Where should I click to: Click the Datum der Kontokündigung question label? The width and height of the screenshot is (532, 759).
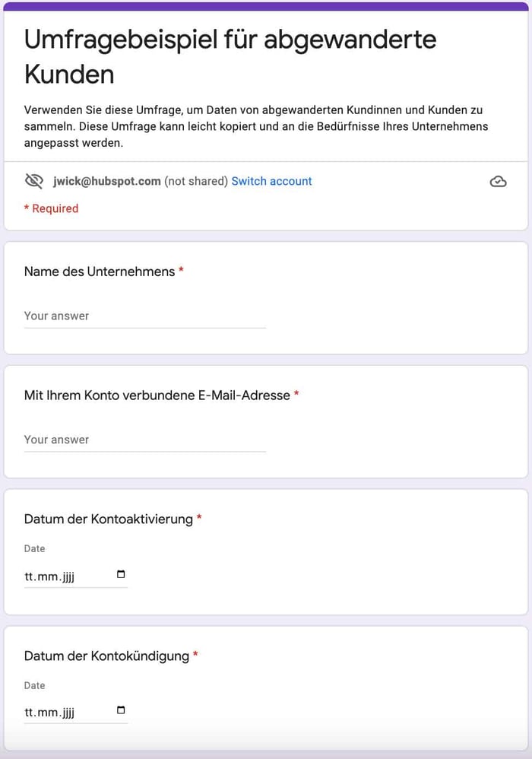tap(106, 656)
